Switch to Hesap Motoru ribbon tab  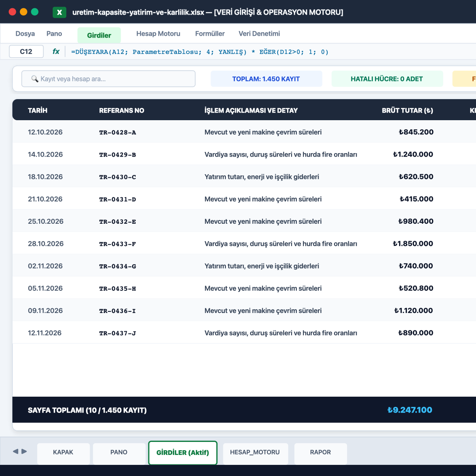pyautogui.click(x=158, y=34)
